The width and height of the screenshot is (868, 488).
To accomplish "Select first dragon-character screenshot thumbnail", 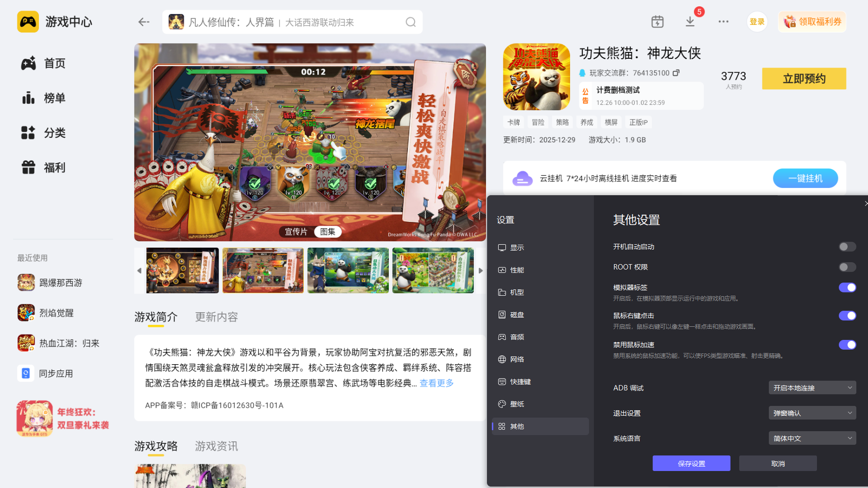I will tap(183, 270).
